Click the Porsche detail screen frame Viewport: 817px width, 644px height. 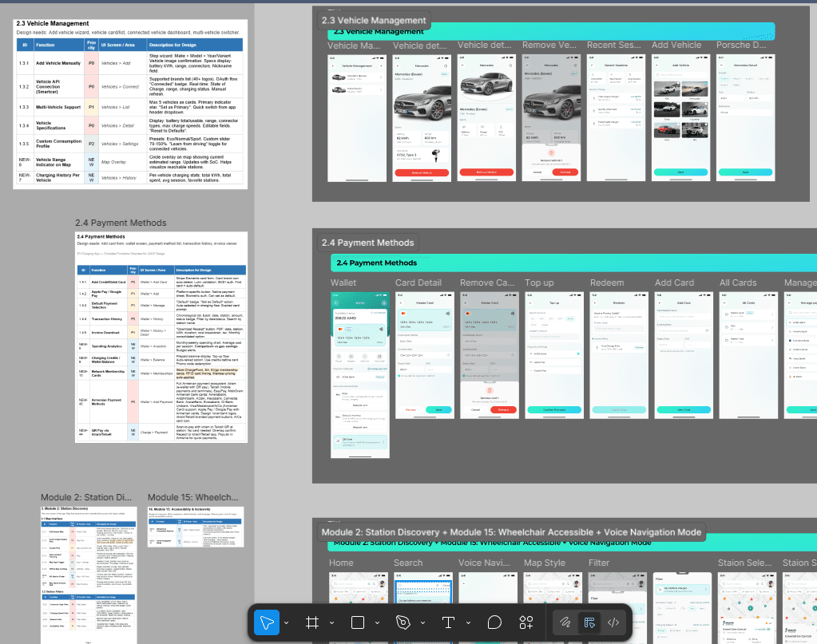(x=746, y=118)
